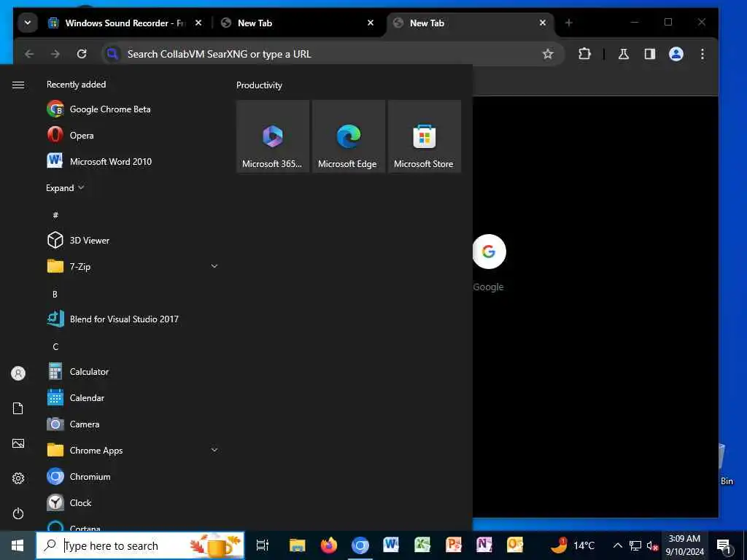The width and height of the screenshot is (747, 560).
Task: Open the clock showing 3:09 AM
Action: pyautogui.click(x=684, y=545)
